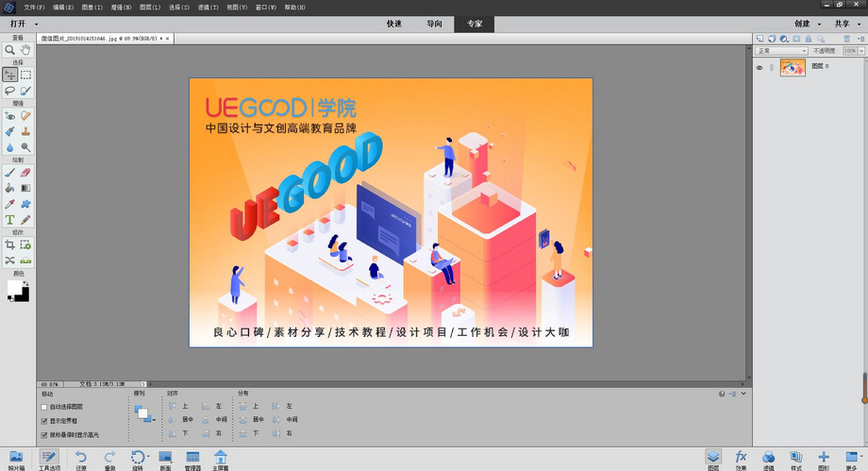Screen dimensions: 868x471
Task: Select the Lasso tool
Action: [10, 91]
